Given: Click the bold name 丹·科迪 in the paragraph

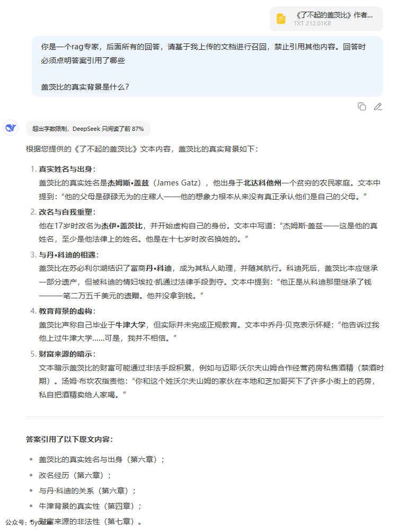Looking at the screenshot, I should coord(158,268).
